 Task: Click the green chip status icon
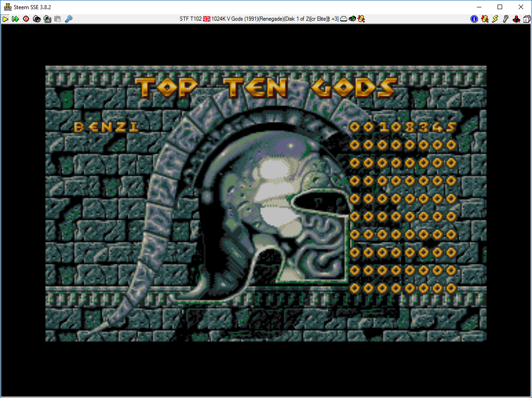pos(352,19)
